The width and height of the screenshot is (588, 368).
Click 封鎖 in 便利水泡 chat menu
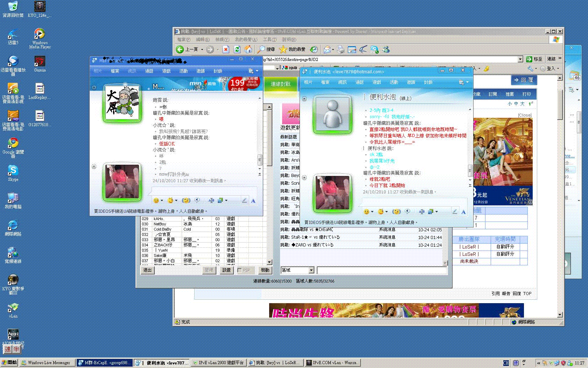[428, 82]
